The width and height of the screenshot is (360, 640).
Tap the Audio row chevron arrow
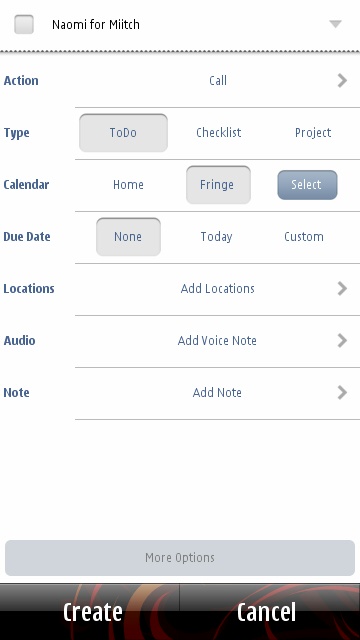(342, 340)
